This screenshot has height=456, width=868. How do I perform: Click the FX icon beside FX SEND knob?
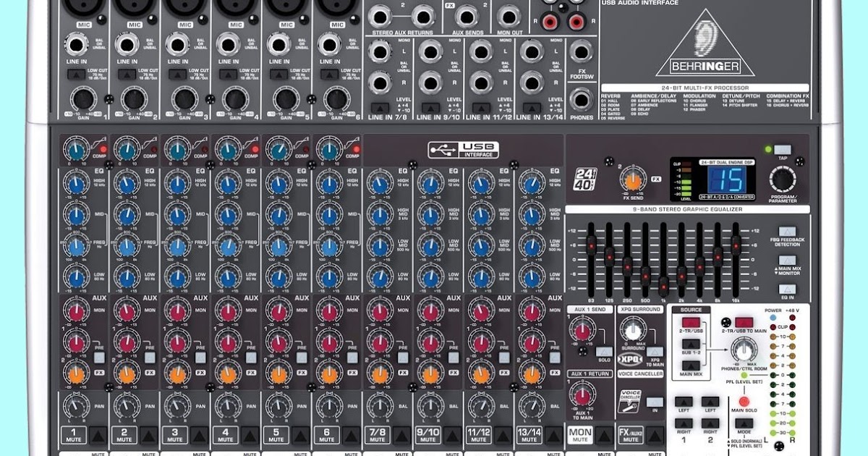pos(657,178)
